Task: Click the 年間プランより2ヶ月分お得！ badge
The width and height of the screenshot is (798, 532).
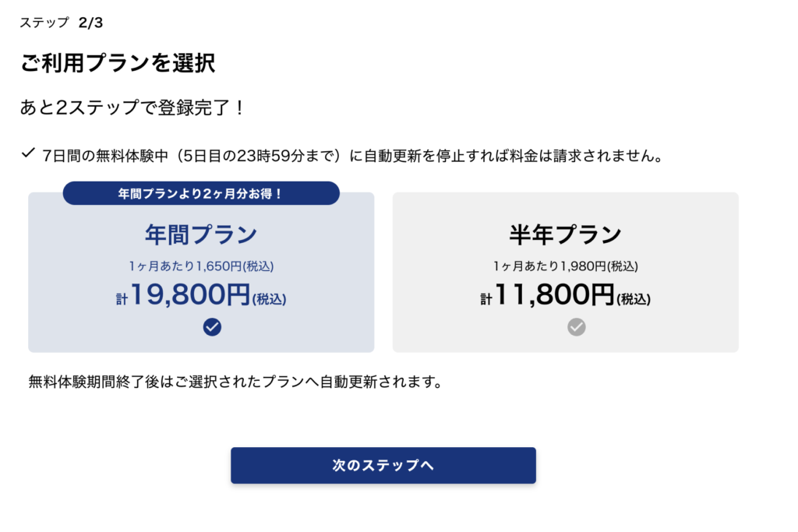Action: click(201, 193)
